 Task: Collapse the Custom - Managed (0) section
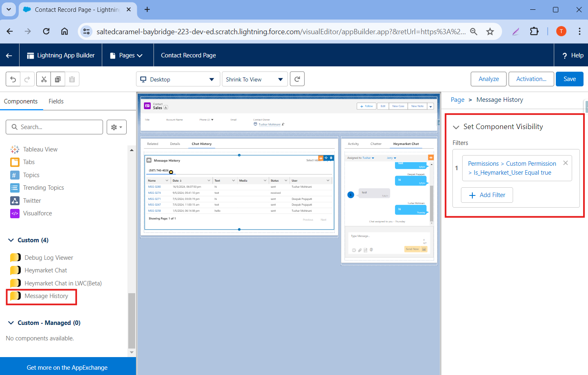(11, 323)
